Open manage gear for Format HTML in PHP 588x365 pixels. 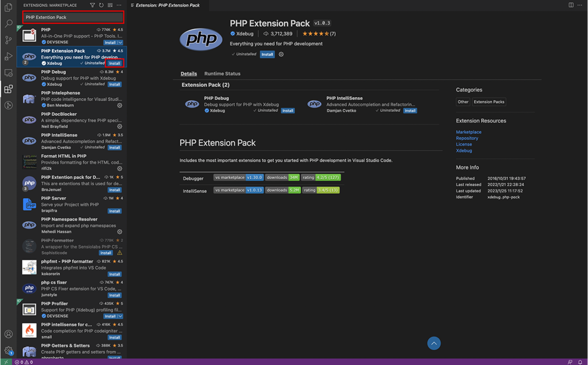[x=120, y=169]
